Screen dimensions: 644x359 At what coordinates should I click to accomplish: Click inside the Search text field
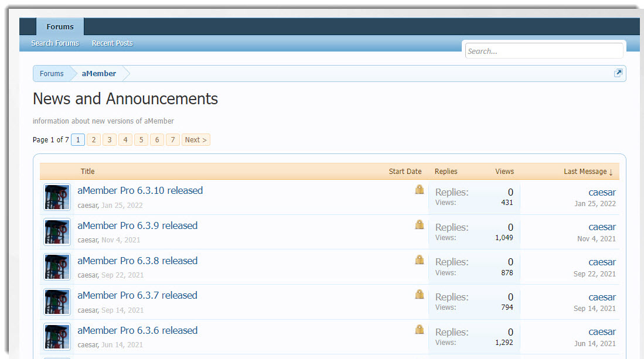pyautogui.click(x=544, y=50)
